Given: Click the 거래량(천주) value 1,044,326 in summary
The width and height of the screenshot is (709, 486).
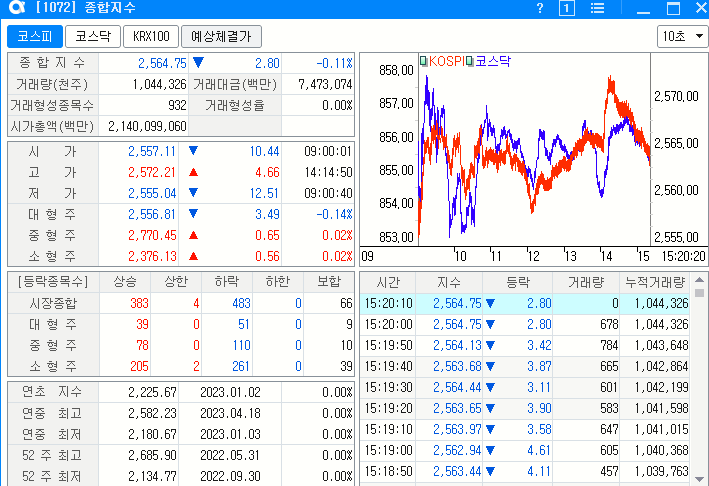Looking at the screenshot, I should (159, 85).
